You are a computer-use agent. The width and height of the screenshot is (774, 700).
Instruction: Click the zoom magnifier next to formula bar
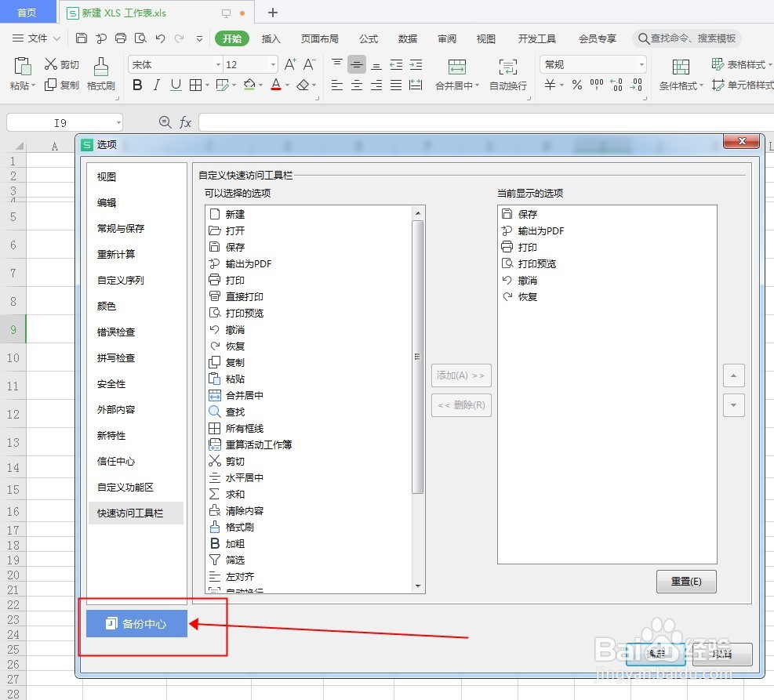[165, 122]
